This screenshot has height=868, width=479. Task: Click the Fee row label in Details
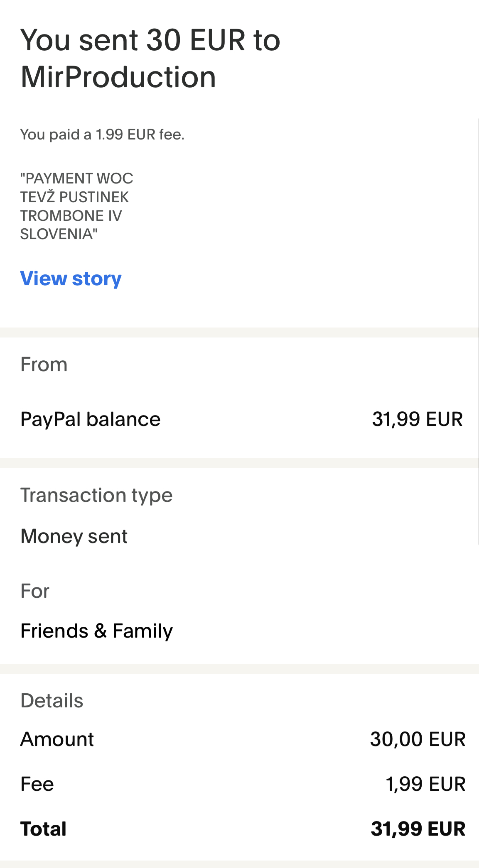[x=37, y=784]
